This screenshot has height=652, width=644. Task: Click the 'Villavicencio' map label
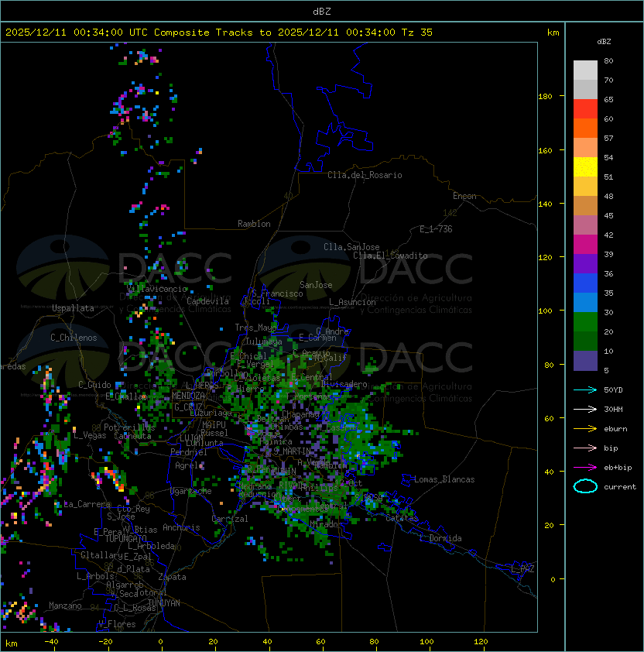pyautogui.click(x=156, y=289)
